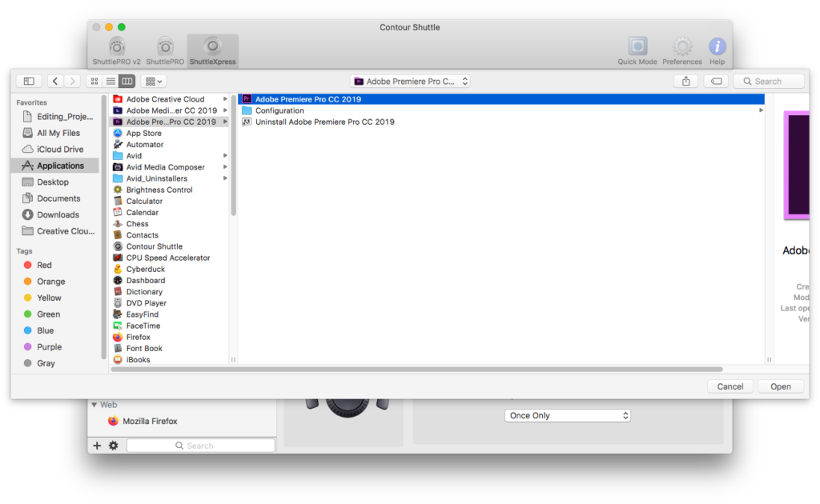Screen dimensions: 820x504
Task: Click the Finder dialog Search field
Action: [769, 81]
